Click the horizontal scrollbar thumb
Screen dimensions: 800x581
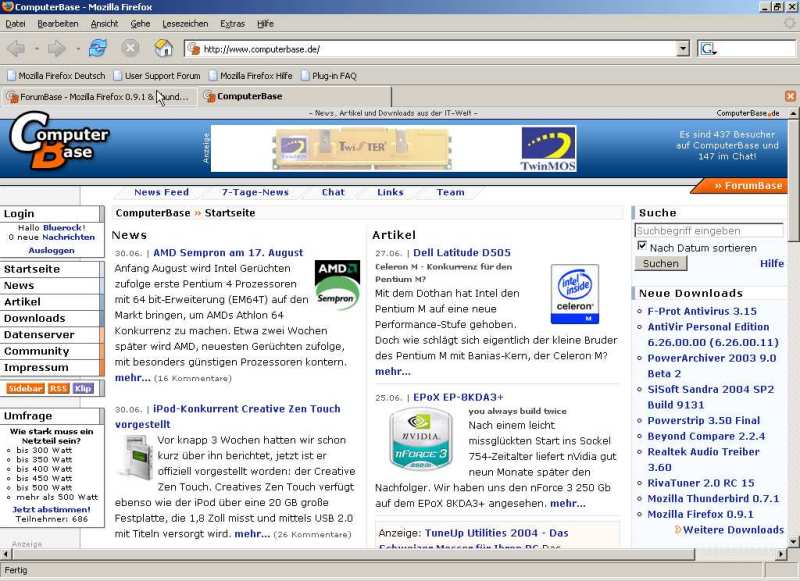[x=353, y=554]
